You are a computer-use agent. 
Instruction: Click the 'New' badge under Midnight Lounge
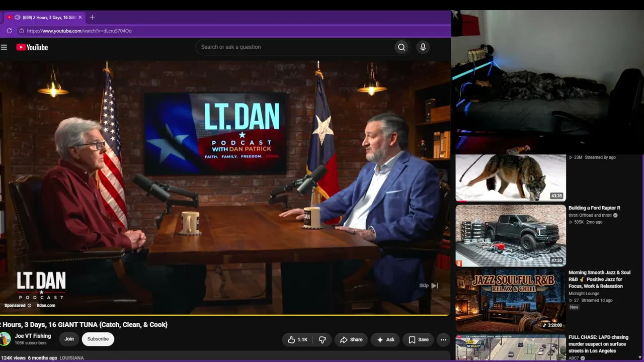point(574,307)
